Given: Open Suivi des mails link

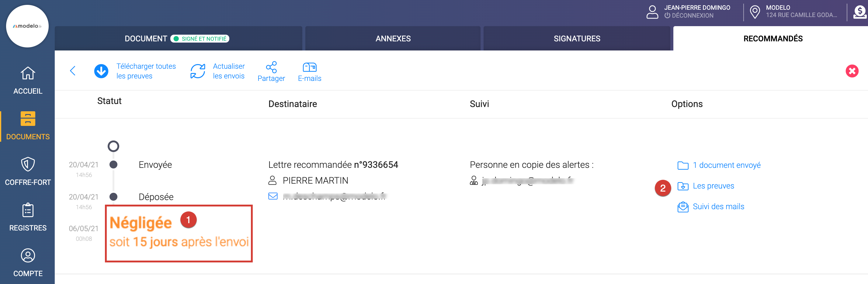Looking at the screenshot, I should click(x=718, y=206).
